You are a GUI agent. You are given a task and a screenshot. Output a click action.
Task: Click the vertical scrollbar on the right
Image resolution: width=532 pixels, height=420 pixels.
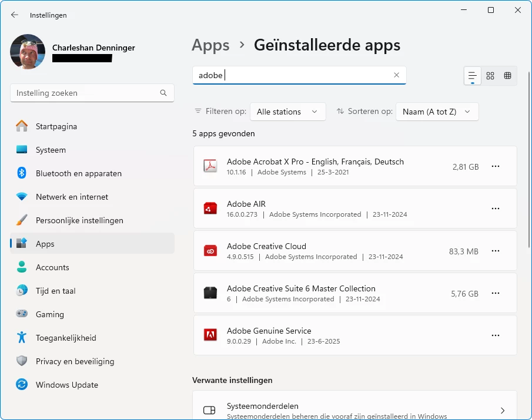(528, 159)
